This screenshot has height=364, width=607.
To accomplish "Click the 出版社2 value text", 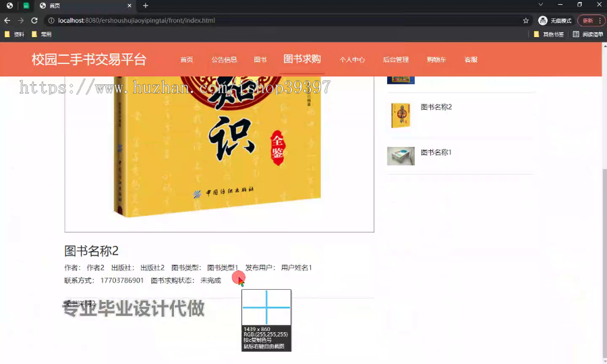I will 152,268.
